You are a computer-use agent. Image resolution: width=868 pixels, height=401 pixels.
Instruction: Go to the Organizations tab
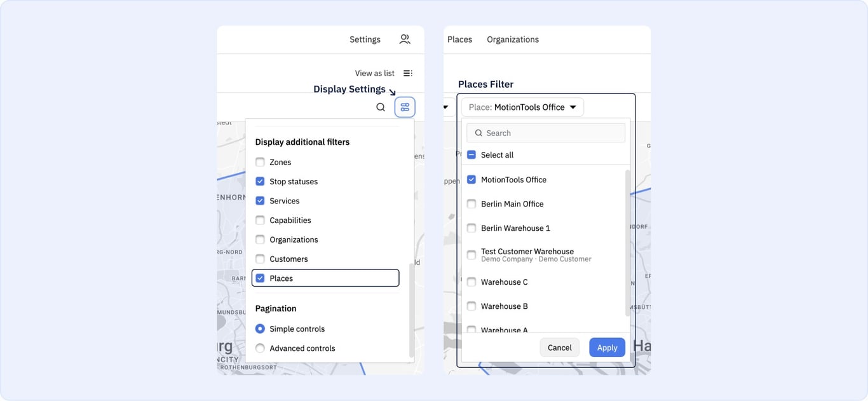point(513,39)
